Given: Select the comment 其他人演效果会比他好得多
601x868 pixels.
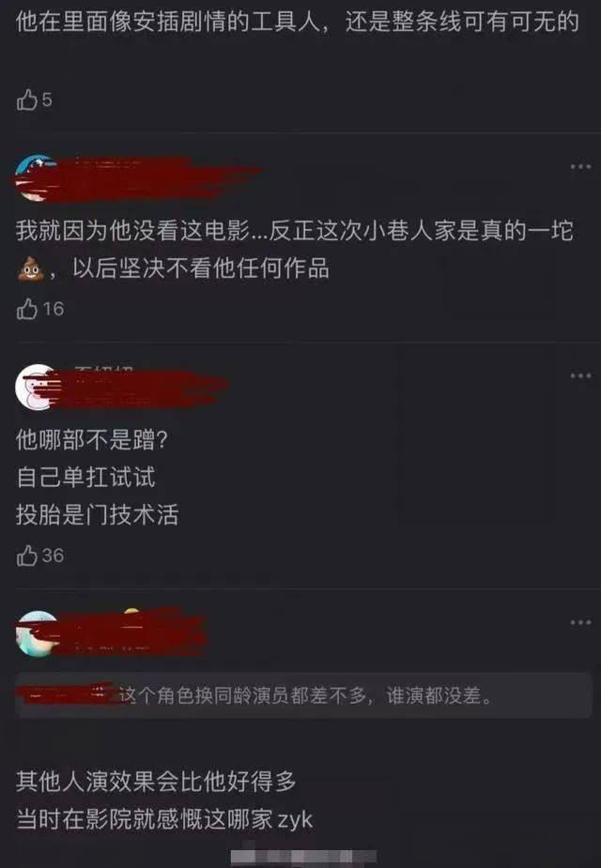Looking at the screenshot, I should 156,781.
